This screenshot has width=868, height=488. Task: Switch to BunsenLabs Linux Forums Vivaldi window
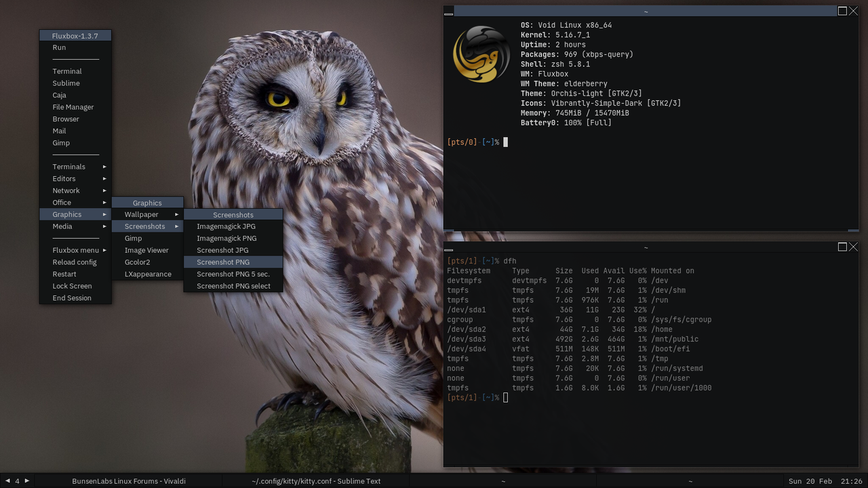click(129, 481)
